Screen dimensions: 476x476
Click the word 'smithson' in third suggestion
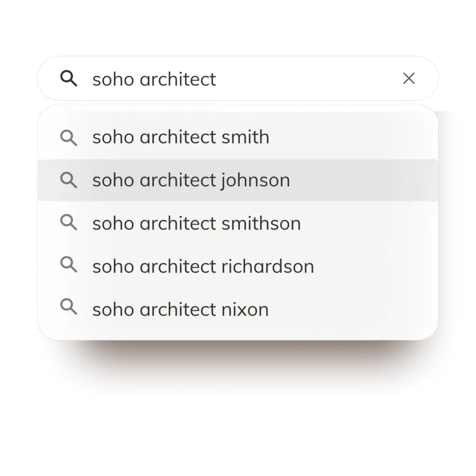(261, 223)
